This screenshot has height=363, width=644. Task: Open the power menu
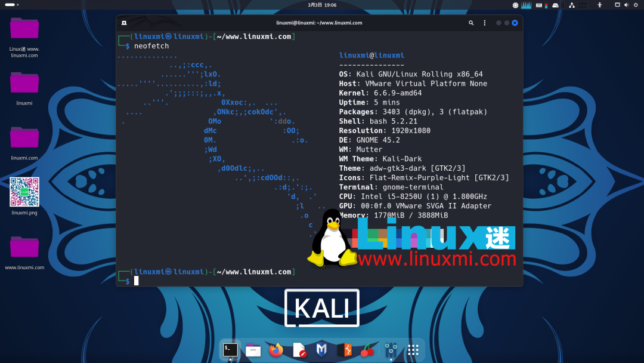point(636,5)
